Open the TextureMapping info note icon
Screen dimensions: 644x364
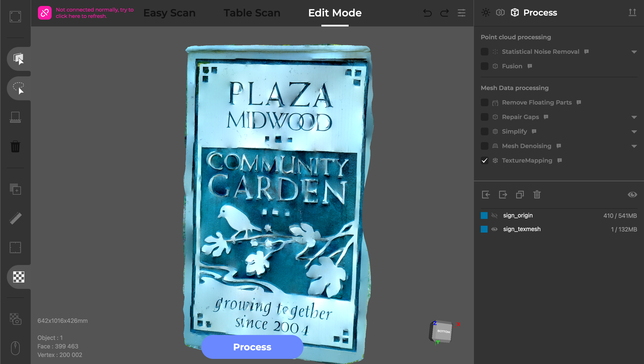559,160
